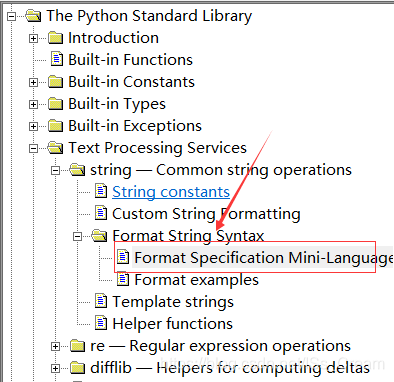Image resolution: width=394 pixels, height=382 pixels.
Task: Click the String constants page icon
Action: point(101,191)
